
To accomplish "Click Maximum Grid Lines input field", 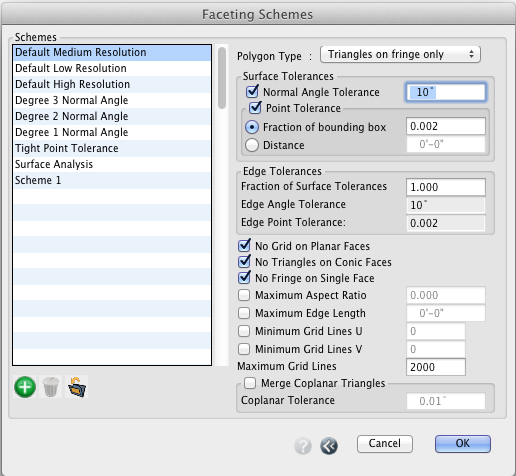I will [x=436, y=367].
